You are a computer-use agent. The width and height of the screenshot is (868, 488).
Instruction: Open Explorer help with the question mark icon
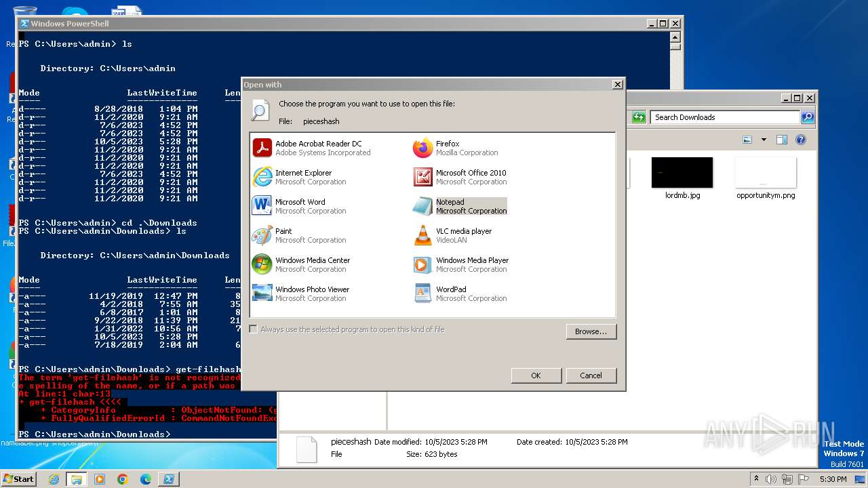[800, 140]
